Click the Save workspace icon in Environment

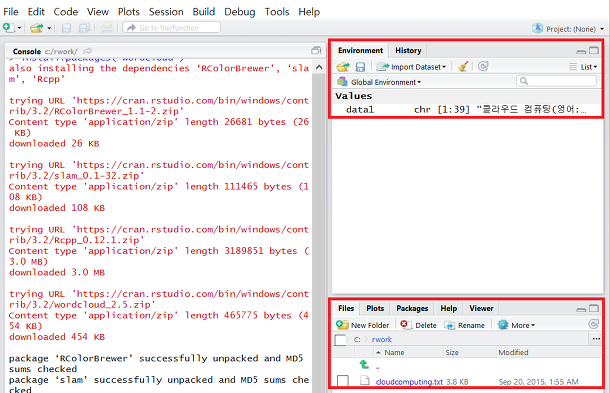(x=360, y=67)
